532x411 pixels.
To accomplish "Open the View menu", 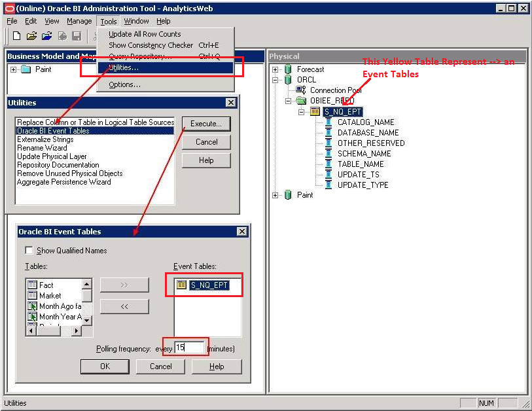I will tap(52, 21).
